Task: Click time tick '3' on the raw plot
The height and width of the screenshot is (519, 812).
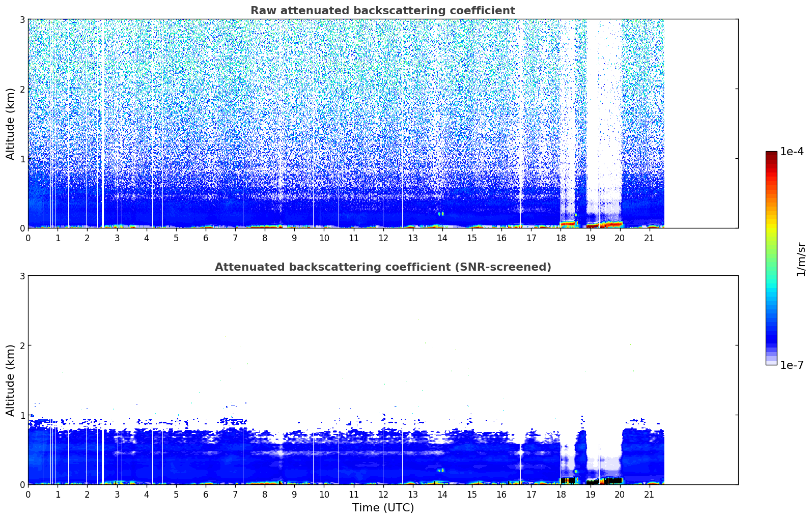Action: point(117,238)
